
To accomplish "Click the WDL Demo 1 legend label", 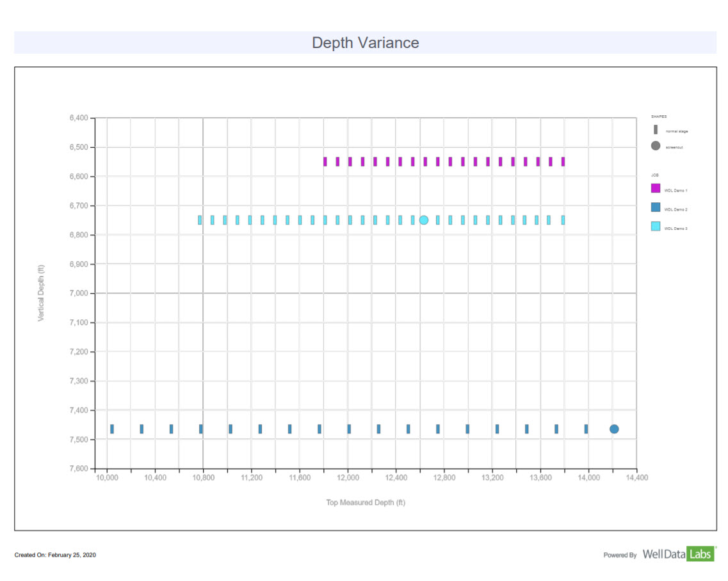I will [x=675, y=191].
